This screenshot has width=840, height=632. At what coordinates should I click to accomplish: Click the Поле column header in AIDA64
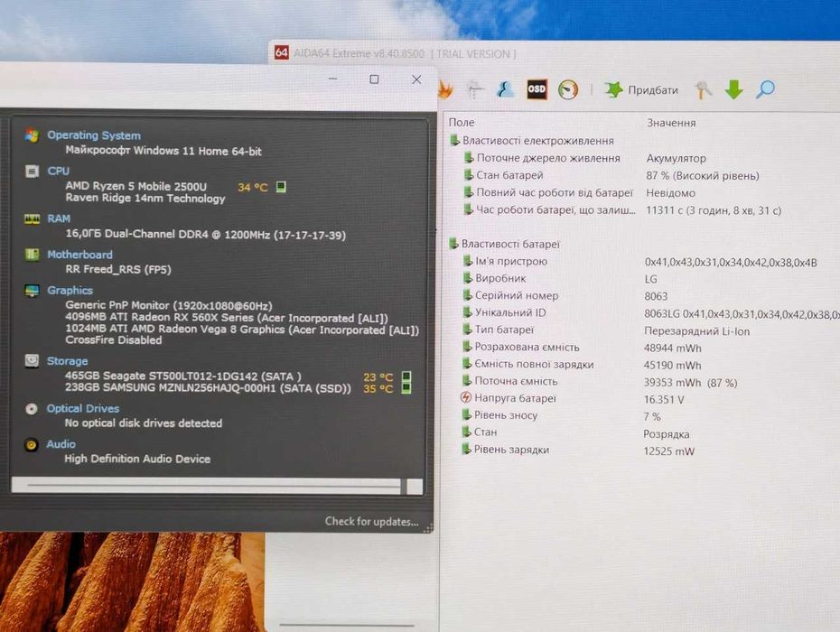click(x=462, y=122)
